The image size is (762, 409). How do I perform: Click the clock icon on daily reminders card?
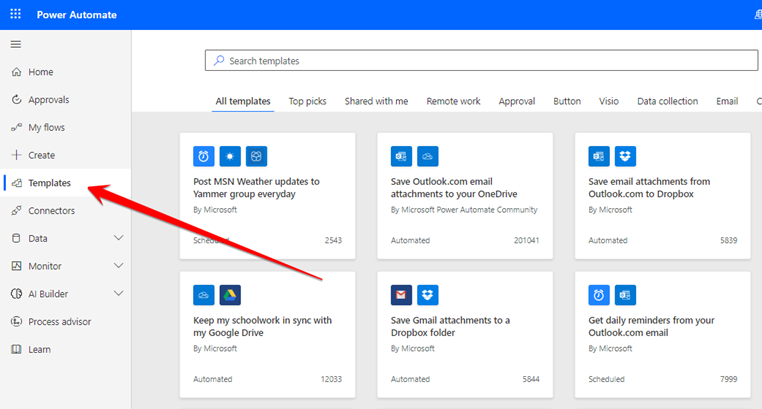click(599, 295)
